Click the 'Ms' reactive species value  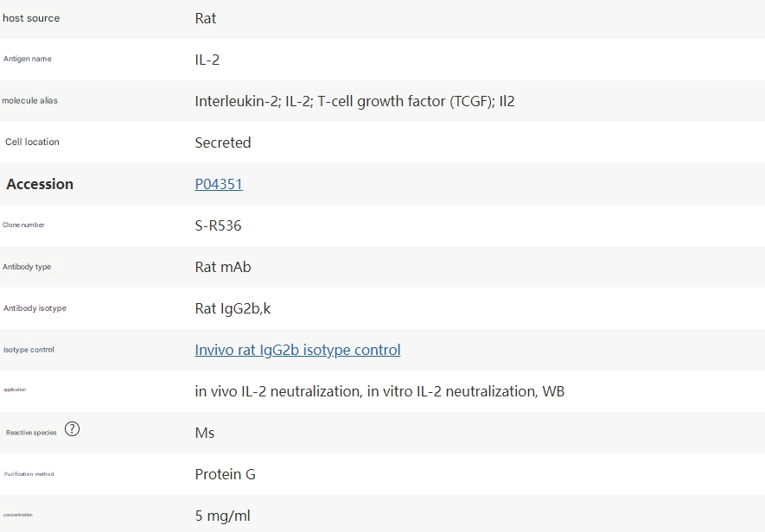coord(205,433)
